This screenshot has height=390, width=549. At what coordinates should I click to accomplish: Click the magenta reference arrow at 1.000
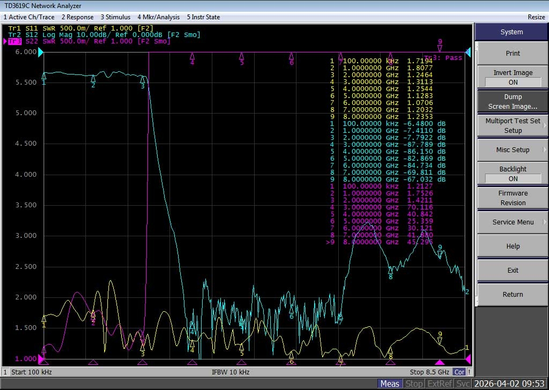tap(41, 359)
